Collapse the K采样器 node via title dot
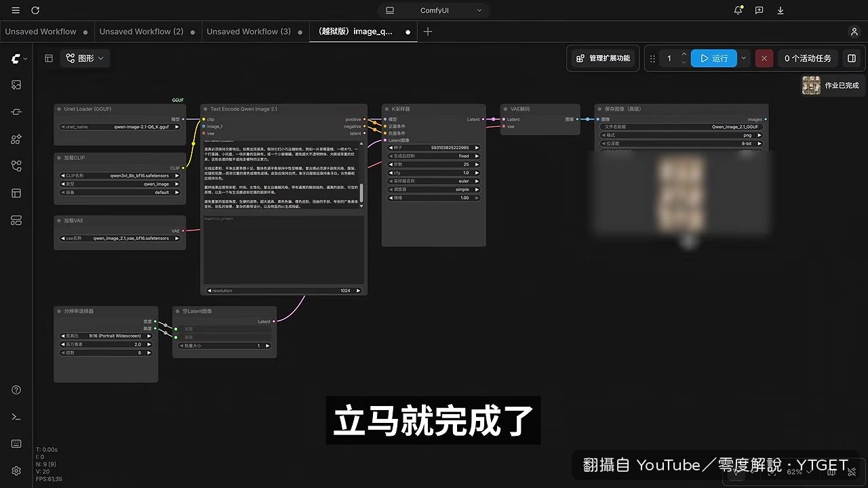868x488 pixels. pos(387,109)
